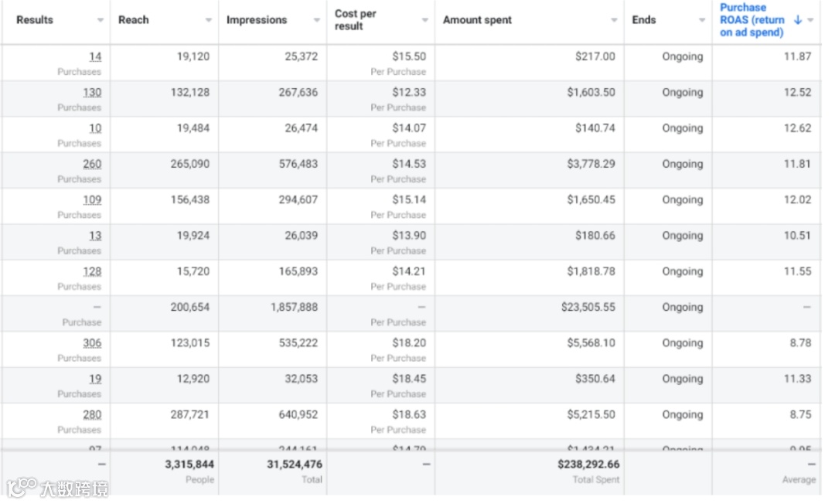Open the 14 purchases result link
The image size is (835, 504).
click(x=95, y=56)
